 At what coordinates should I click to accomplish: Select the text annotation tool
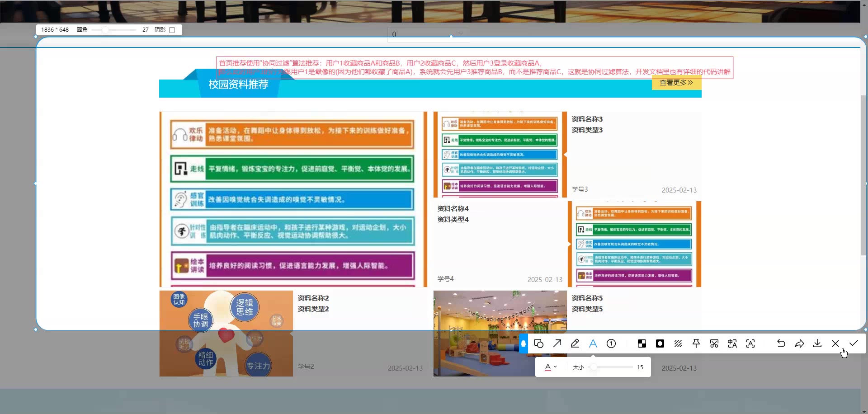593,343
